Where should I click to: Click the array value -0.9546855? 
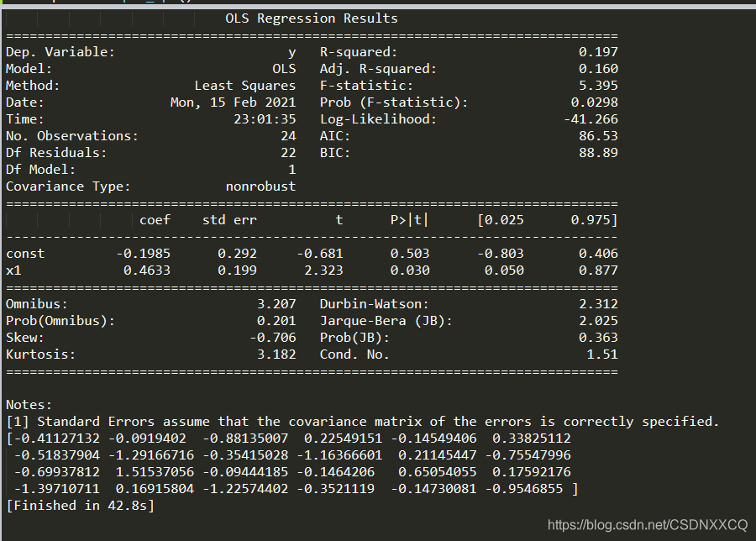pyautogui.click(x=523, y=490)
